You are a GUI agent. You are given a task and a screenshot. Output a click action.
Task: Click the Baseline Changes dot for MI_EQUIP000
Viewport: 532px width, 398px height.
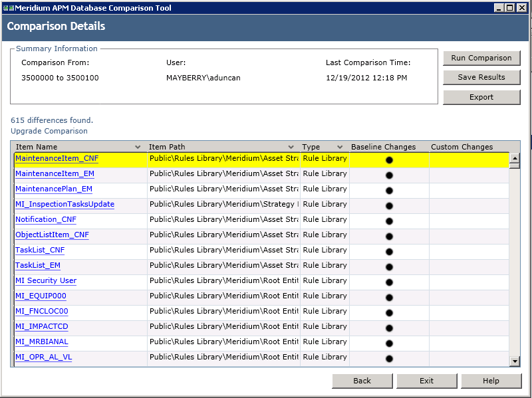pos(389,297)
